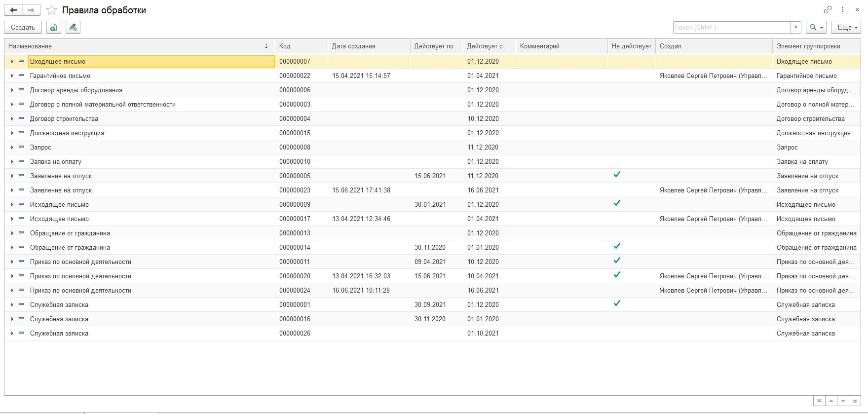
Task: Expand the Гарантийное письмо row
Action: (x=12, y=75)
